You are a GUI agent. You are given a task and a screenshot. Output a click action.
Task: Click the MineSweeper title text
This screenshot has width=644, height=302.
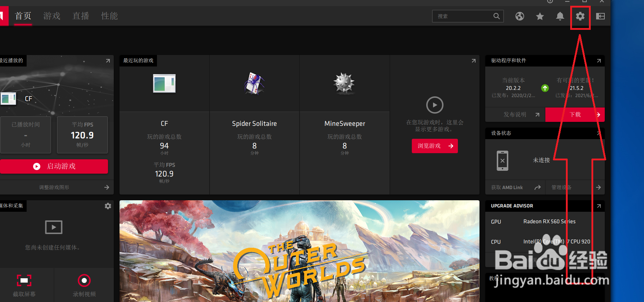pyautogui.click(x=344, y=124)
